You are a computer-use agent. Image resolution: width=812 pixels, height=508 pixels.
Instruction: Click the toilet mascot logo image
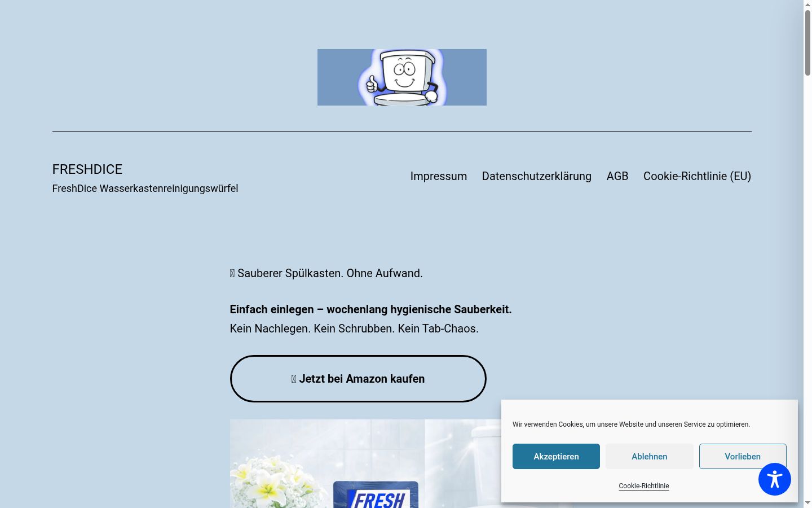401,77
